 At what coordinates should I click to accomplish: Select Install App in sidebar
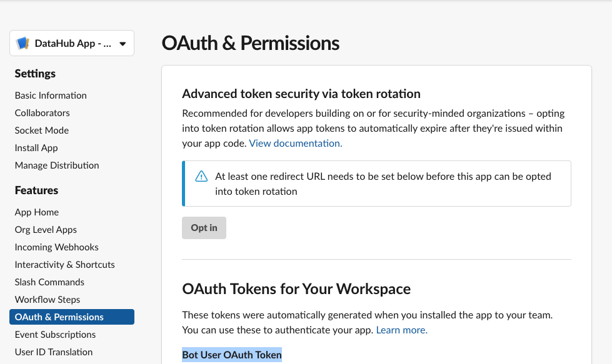[36, 148]
